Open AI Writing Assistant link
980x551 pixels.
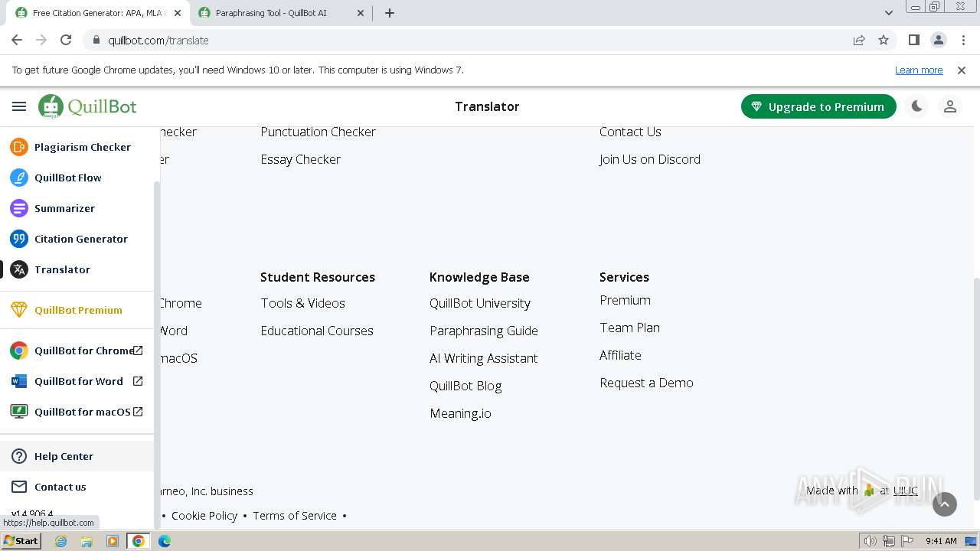pyautogui.click(x=484, y=358)
